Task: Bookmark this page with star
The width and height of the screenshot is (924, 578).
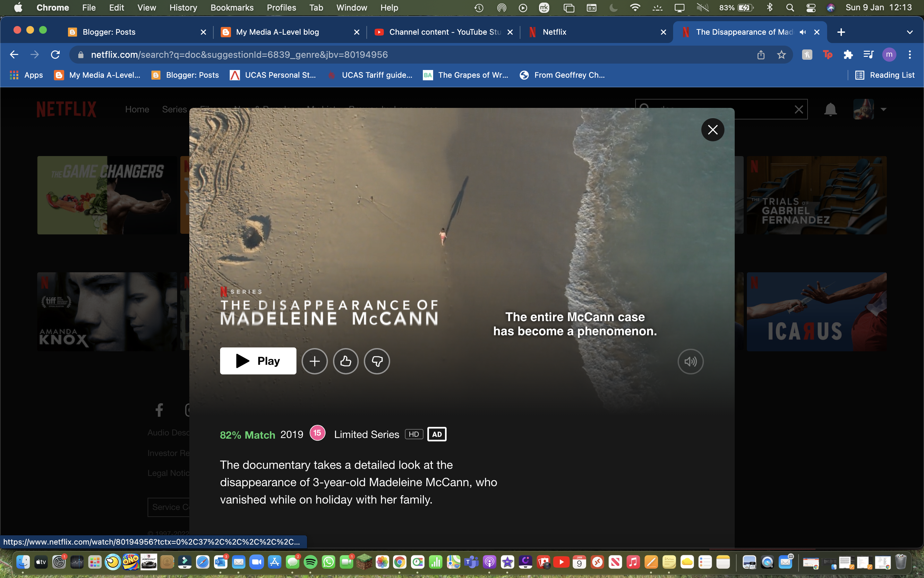Action: pyautogui.click(x=781, y=55)
